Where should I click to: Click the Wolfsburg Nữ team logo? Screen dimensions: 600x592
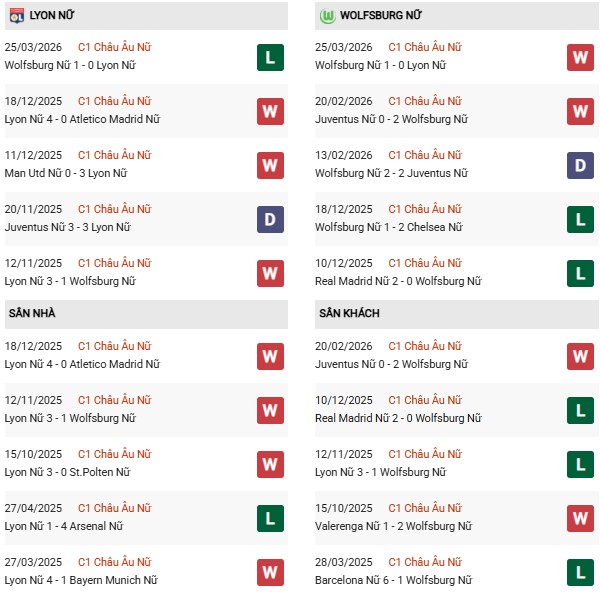coord(326,16)
